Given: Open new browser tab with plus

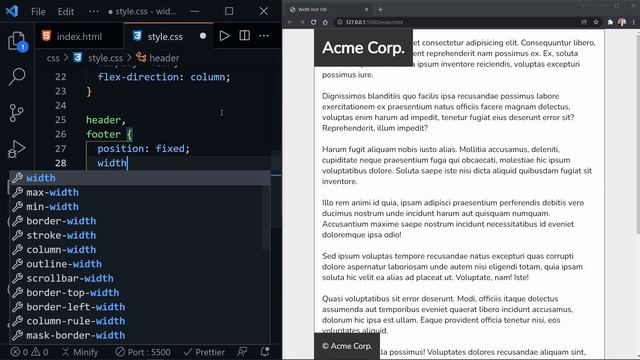Looking at the screenshot, I should click(380, 9).
